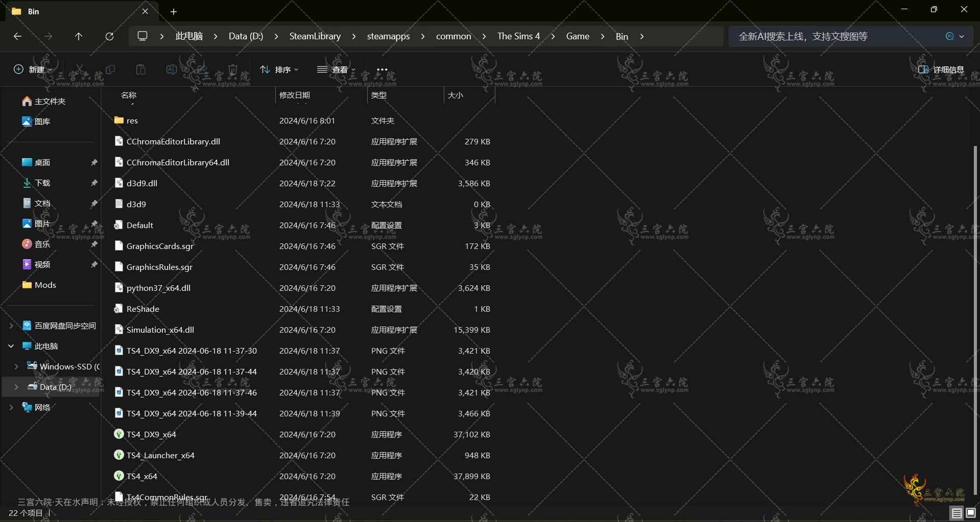Unpin Videos using its pin icon

(94, 264)
